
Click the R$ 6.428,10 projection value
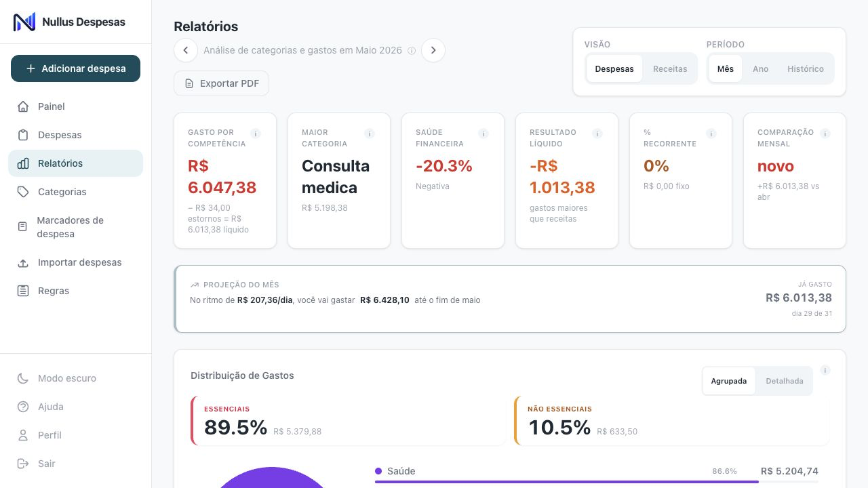[x=384, y=300]
